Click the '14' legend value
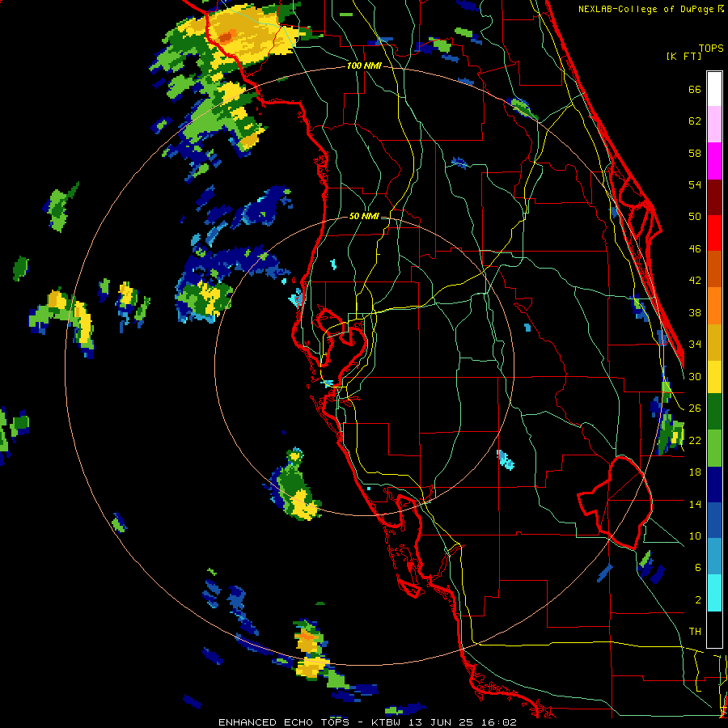728x728 pixels. (x=695, y=504)
